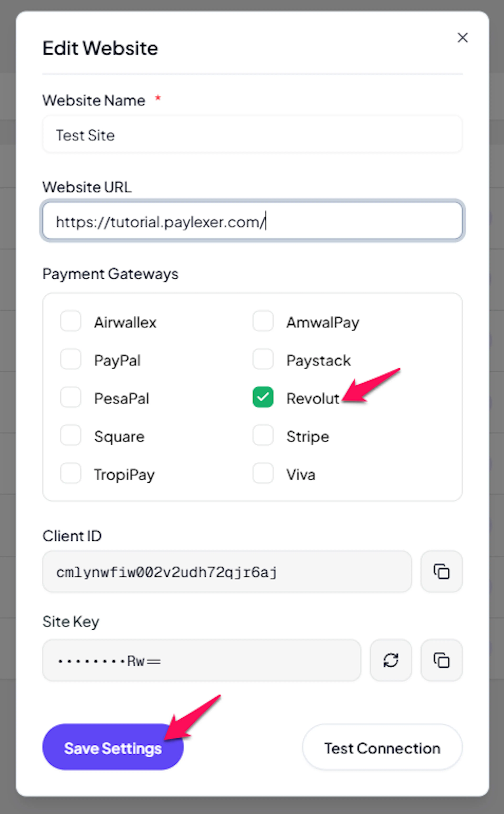Click into the Website URL field
Image resolution: width=504 pixels, height=814 pixels.
click(x=252, y=221)
